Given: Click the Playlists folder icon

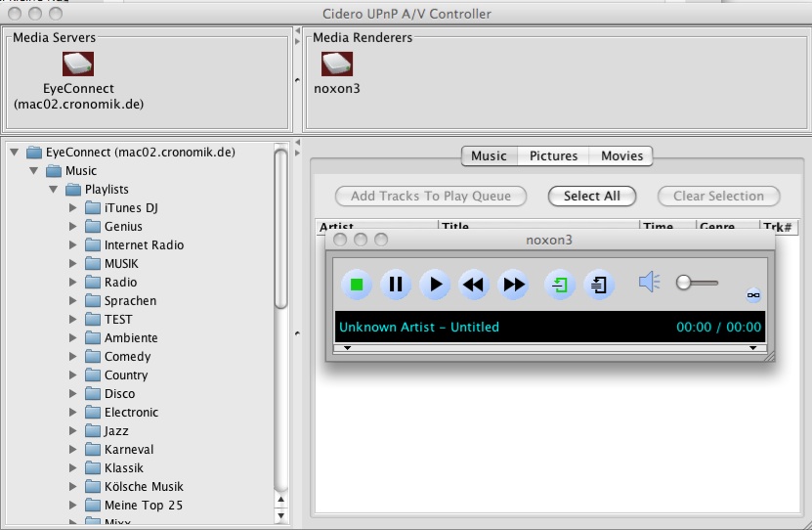Looking at the screenshot, I should coord(73,190).
